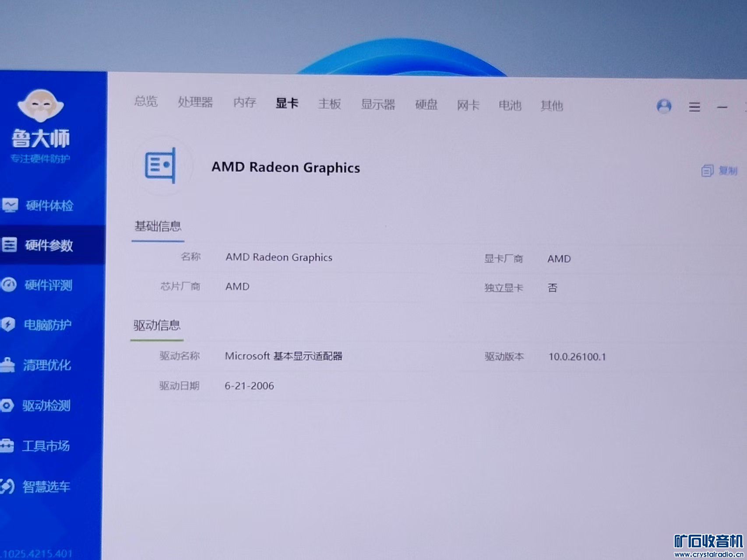Click driver version 10.0.26100.1

[x=577, y=357]
